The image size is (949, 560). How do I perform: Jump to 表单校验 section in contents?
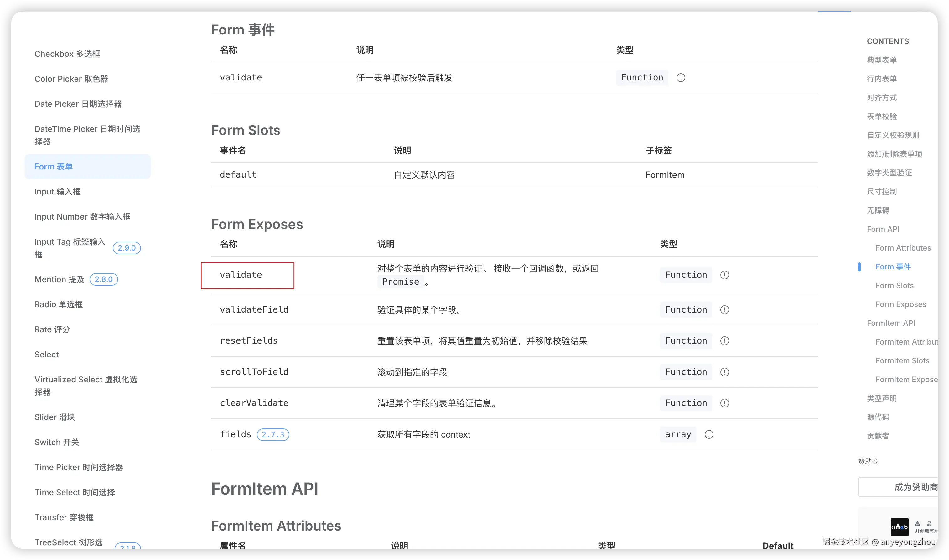tap(881, 116)
